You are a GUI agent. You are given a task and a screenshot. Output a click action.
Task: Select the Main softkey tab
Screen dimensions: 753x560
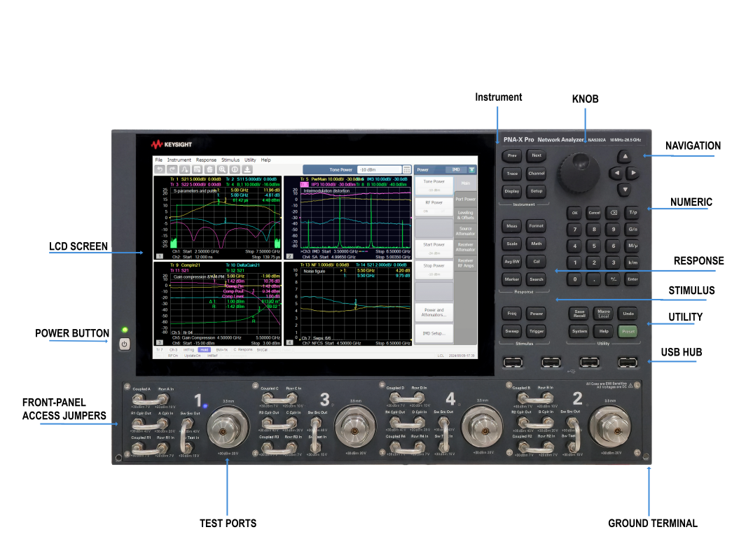465,183
